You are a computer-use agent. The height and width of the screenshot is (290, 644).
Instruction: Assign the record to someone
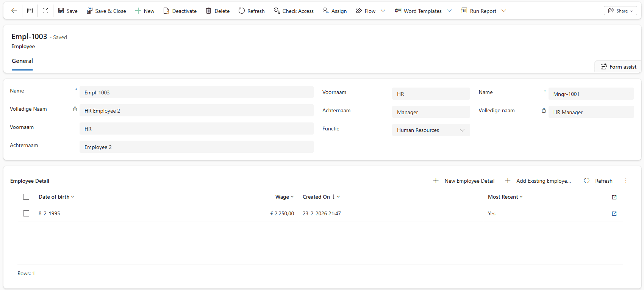point(335,11)
